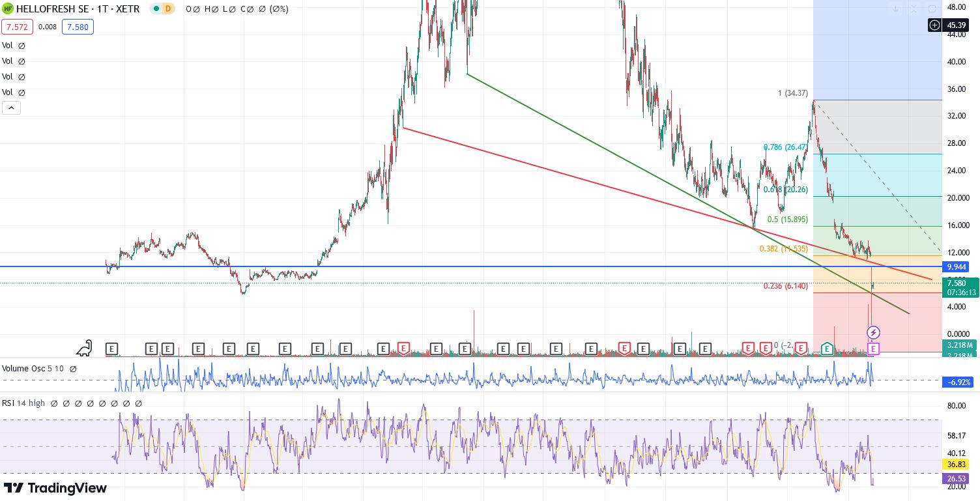Click the green market status dot
The image size is (980, 501).
tap(156, 9)
